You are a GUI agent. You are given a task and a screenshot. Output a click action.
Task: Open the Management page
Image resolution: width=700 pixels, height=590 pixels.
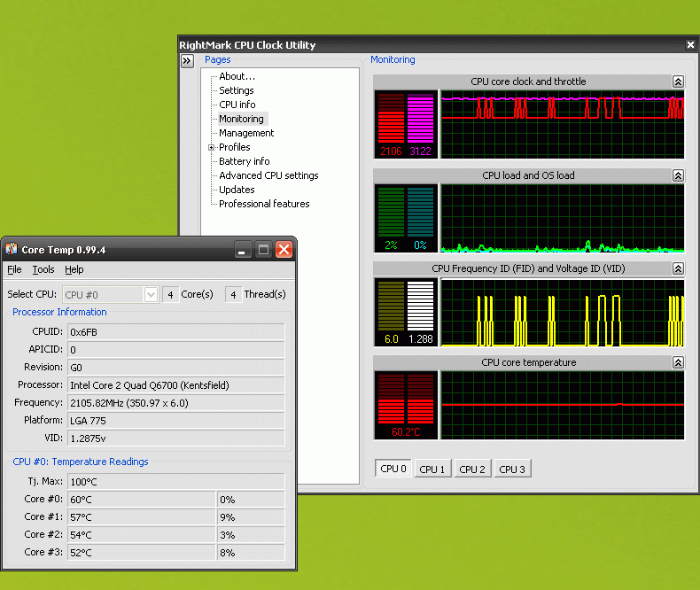tap(246, 133)
